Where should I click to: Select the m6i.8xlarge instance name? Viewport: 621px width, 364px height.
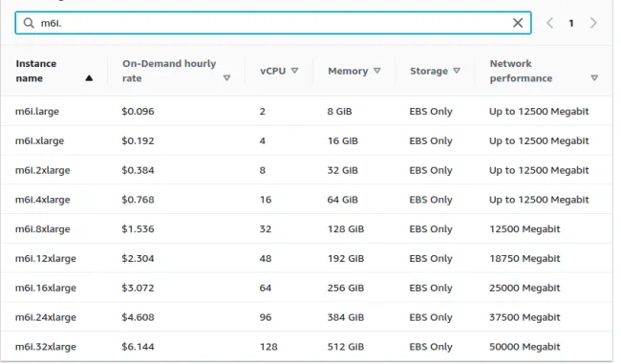(42, 229)
